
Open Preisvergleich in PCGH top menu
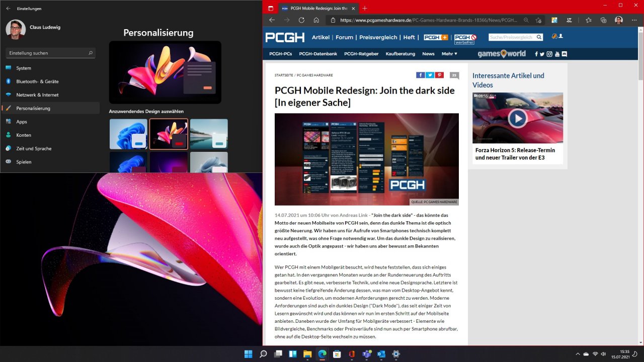378,37
